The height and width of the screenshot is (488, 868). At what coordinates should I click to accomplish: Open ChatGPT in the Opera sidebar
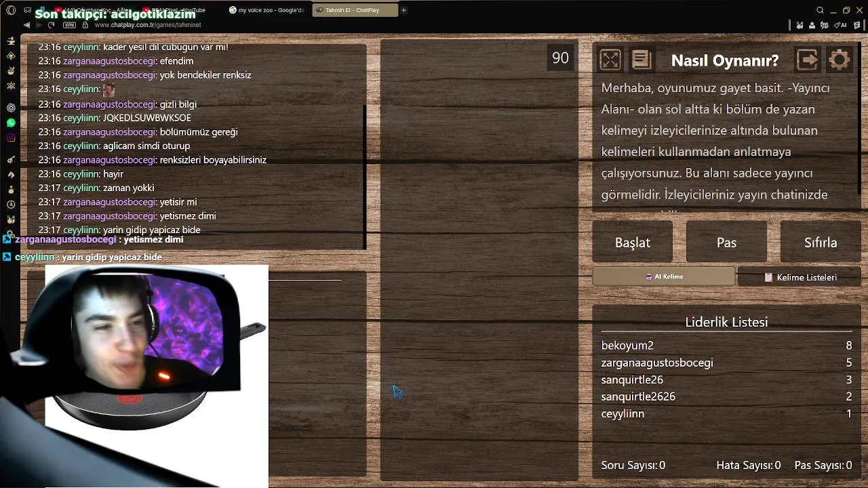(x=11, y=108)
